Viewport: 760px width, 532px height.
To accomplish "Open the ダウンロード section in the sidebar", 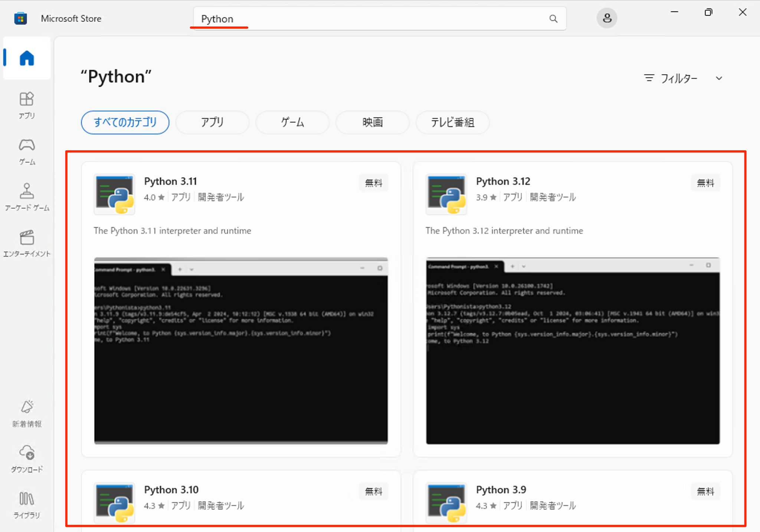I will tap(26, 459).
